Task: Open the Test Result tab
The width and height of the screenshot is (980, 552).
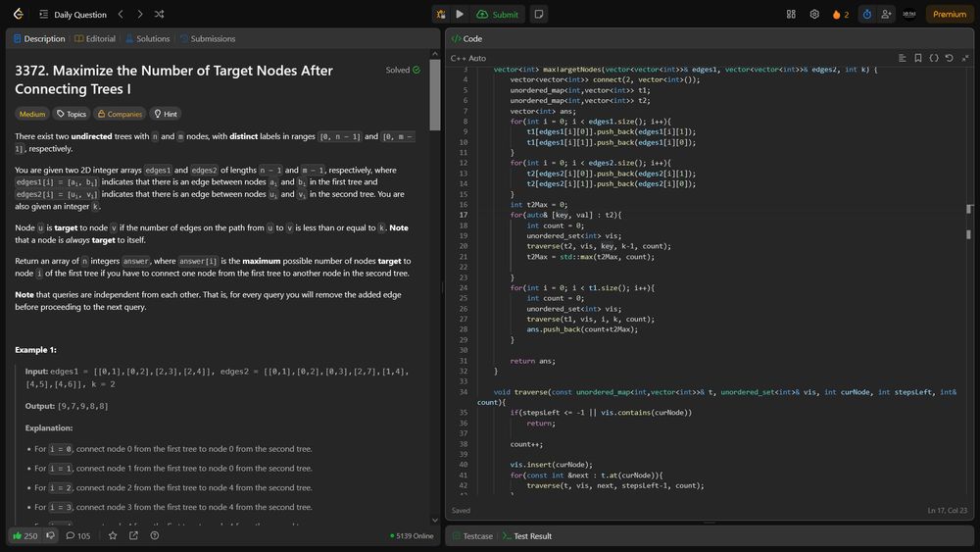Action: click(527, 536)
